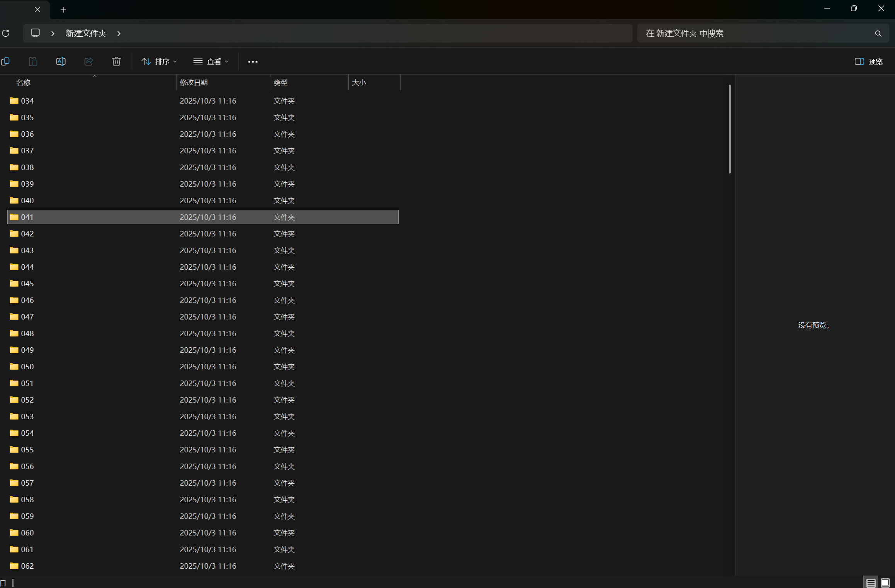Sort by 修改日期 column header

pos(194,82)
